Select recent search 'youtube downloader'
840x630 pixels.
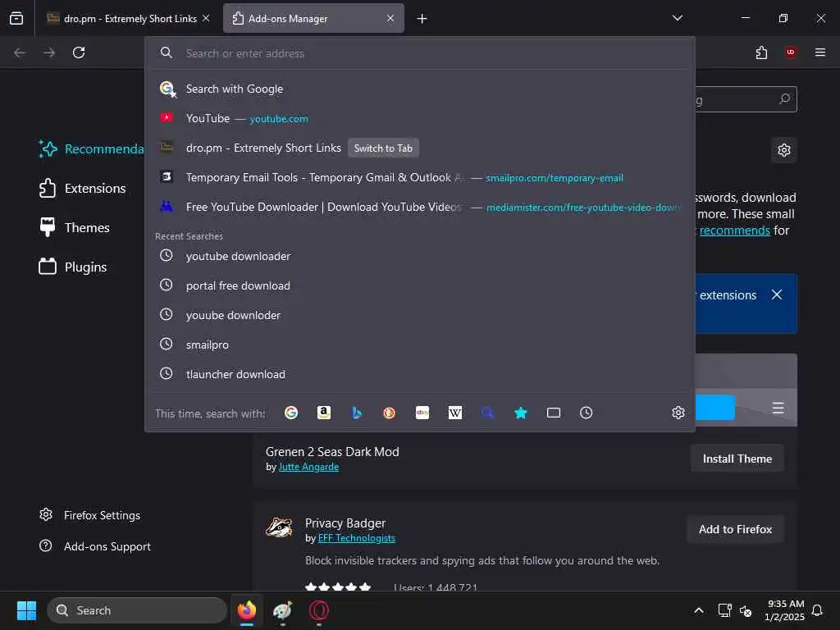[420, 256]
